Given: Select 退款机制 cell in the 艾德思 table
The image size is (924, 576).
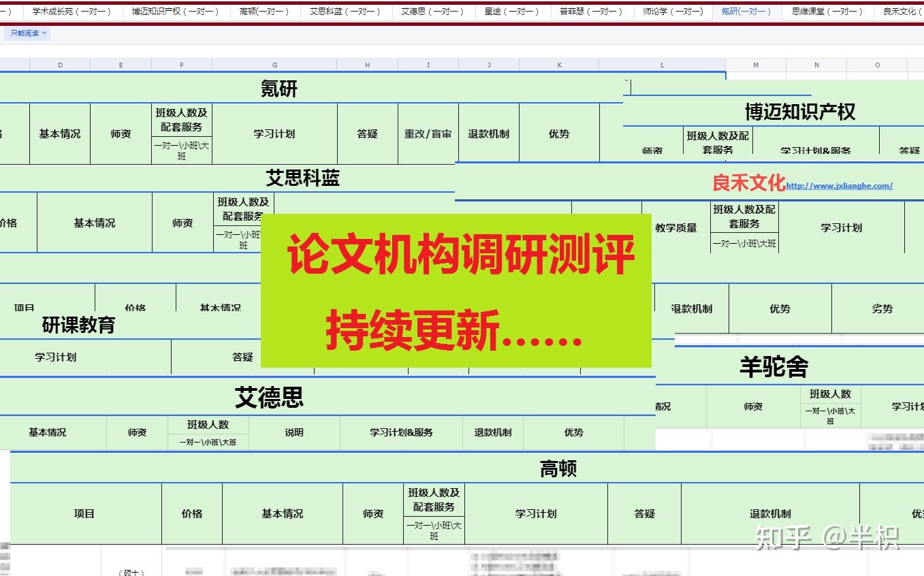Looking at the screenshot, I should coord(493,432).
